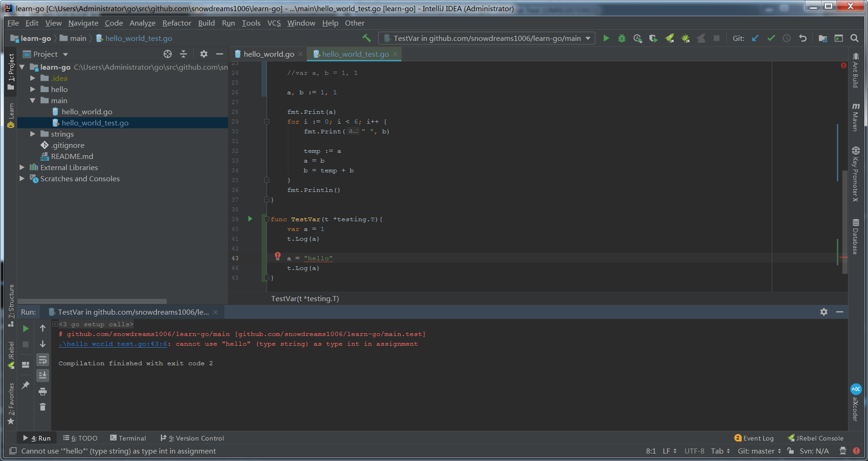
Task: Toggle pin tab in Run panel
Action: 26,385
